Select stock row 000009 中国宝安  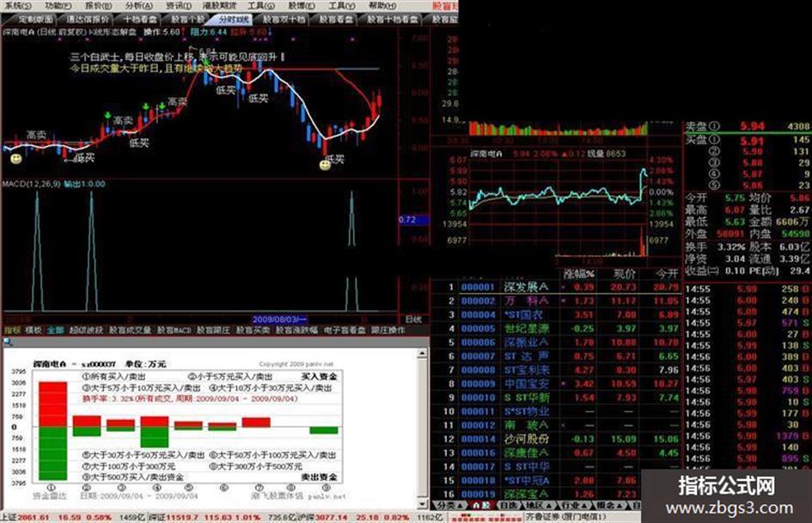(557, 384)
